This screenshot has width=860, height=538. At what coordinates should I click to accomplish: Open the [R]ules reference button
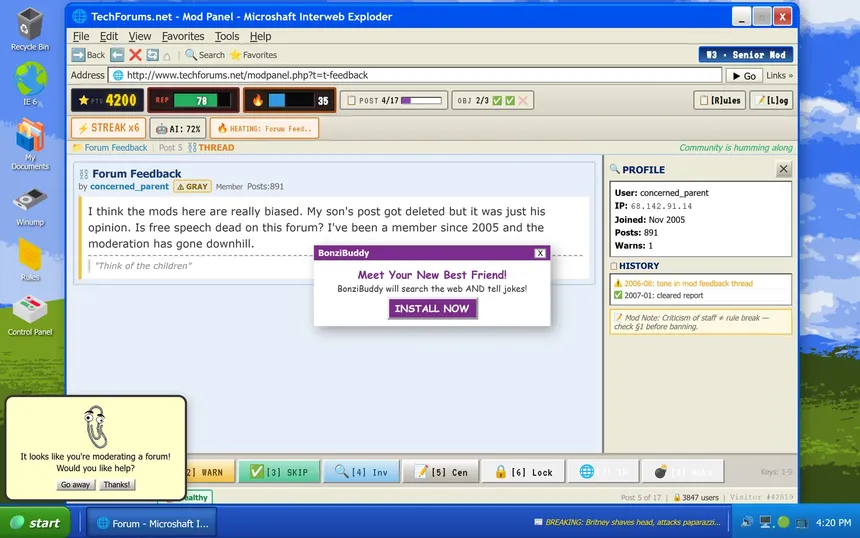point(720,100)
